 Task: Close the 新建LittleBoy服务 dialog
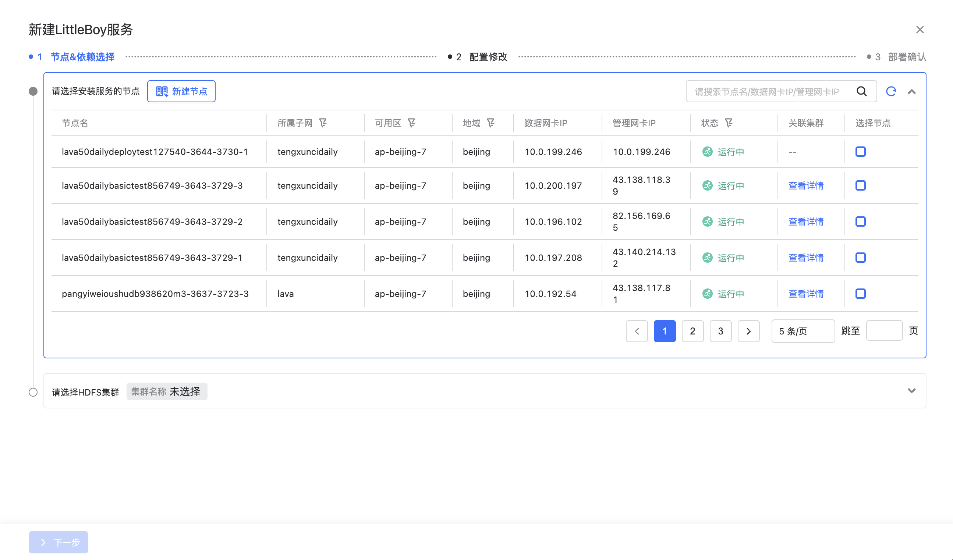click(x=920, y=30)
